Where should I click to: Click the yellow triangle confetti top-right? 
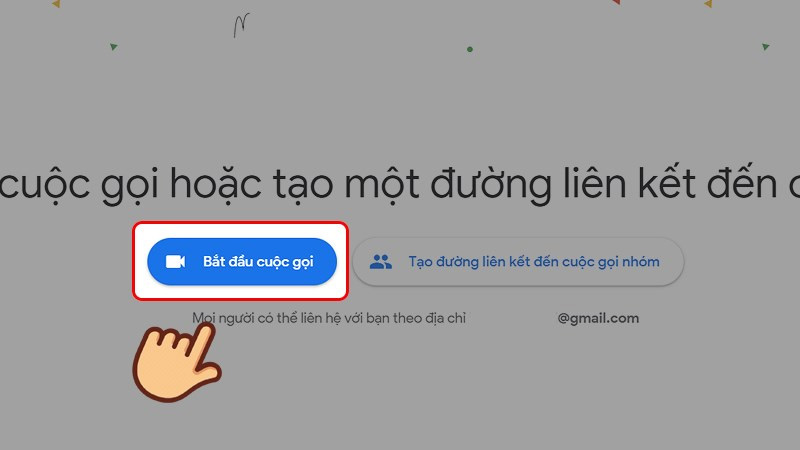coord(708,4)
